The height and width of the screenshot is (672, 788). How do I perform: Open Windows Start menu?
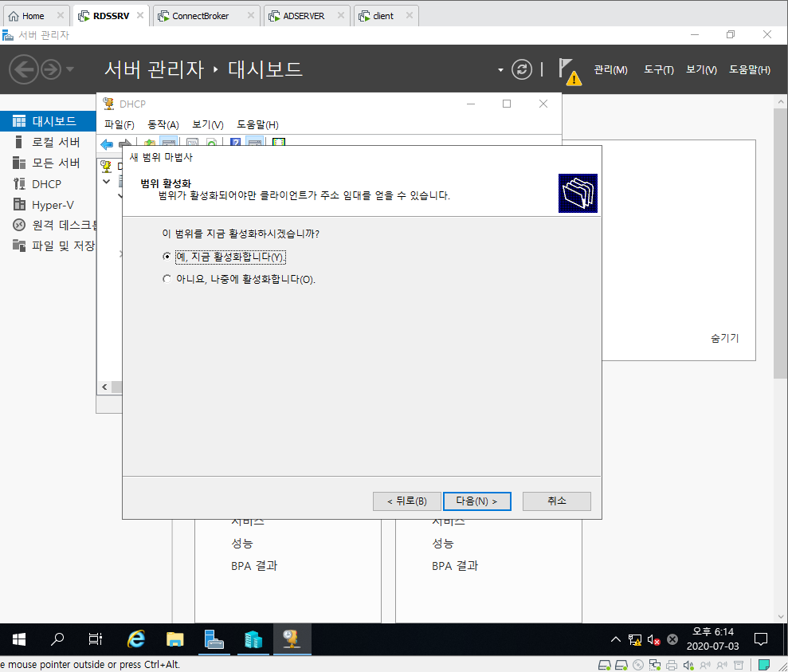tap(19, 639)
